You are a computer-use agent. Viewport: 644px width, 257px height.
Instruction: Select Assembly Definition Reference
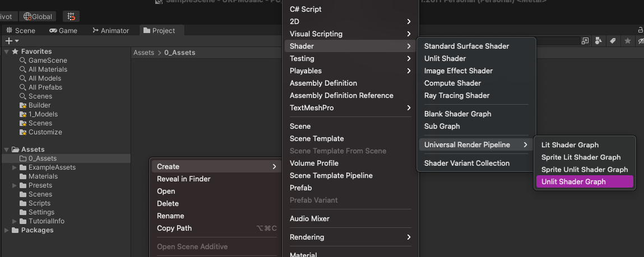(350, 95)
